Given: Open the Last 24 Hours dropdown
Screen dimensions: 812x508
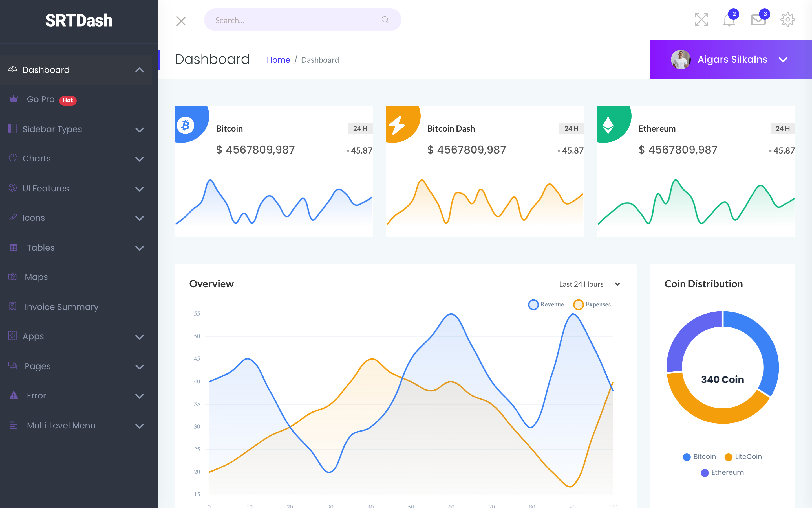Looking at the screenshot, I should click(x=590, y=284).
